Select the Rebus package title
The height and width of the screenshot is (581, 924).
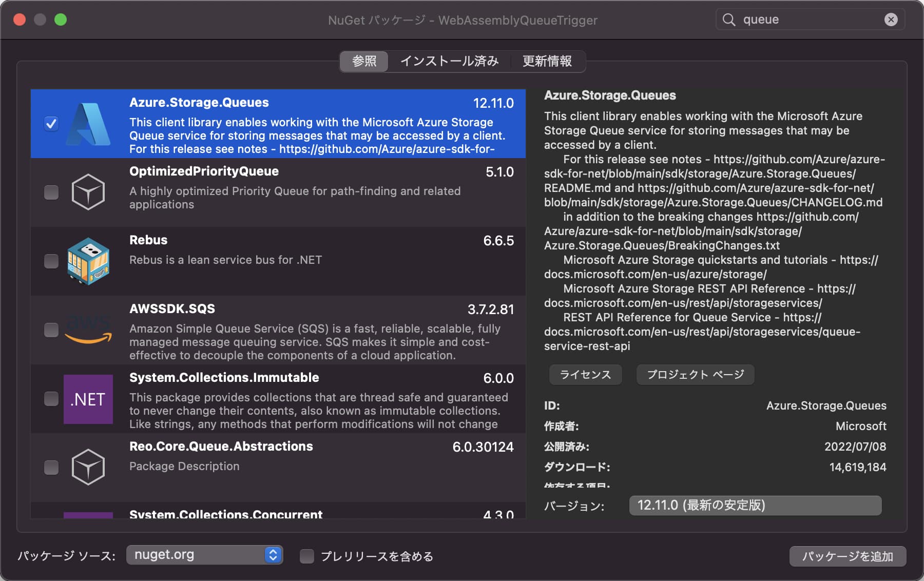(148, 240)
